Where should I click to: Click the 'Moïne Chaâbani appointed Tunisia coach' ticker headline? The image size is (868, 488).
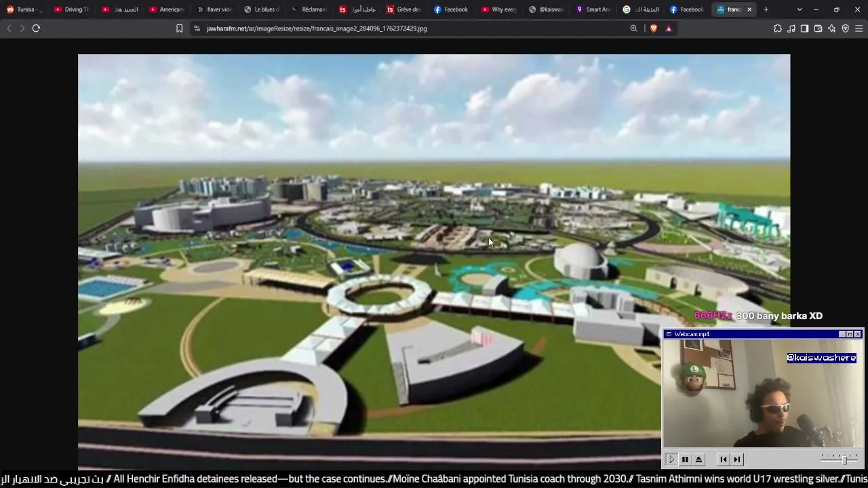tap(510, 479)
